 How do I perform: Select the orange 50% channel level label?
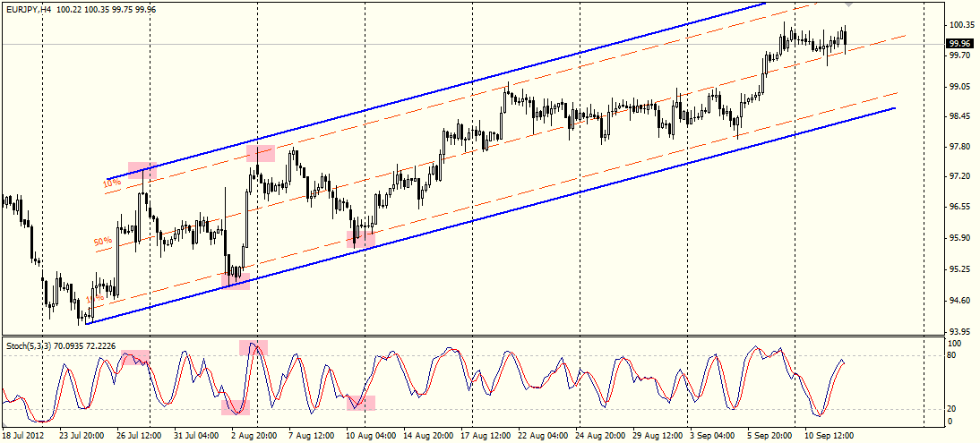tap(104, 242)
